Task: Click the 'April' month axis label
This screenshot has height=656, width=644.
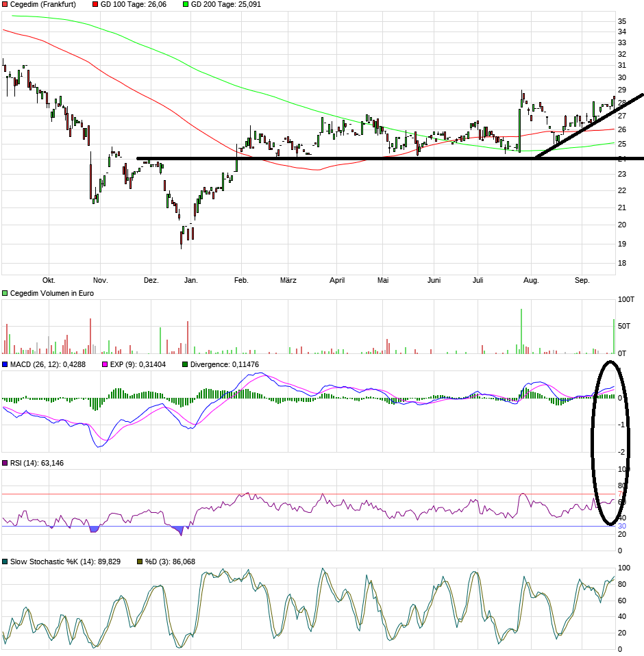Action: coord(337,280)
